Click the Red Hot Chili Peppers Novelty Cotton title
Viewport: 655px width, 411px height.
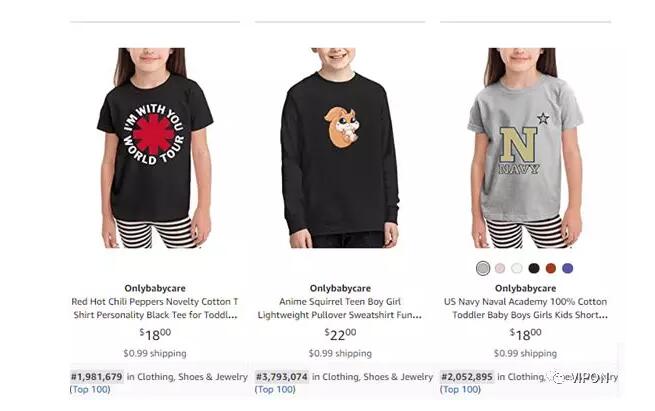click(x=155, y=308)
